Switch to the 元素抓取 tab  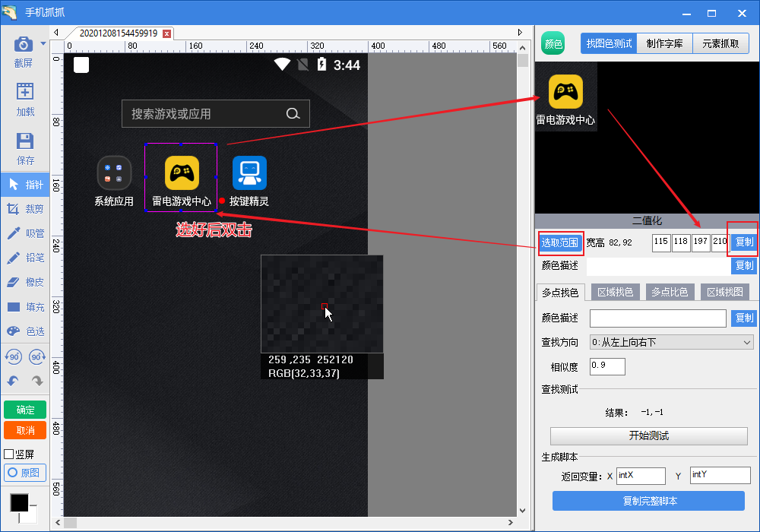720,43
